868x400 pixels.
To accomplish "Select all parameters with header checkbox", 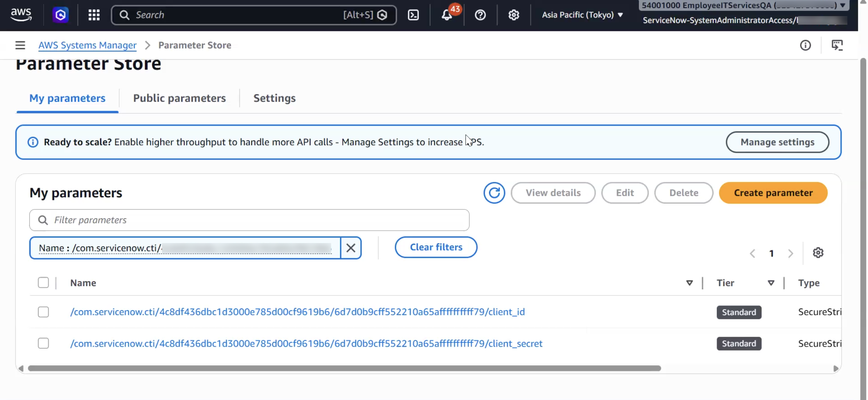I will tap(43, 283).
